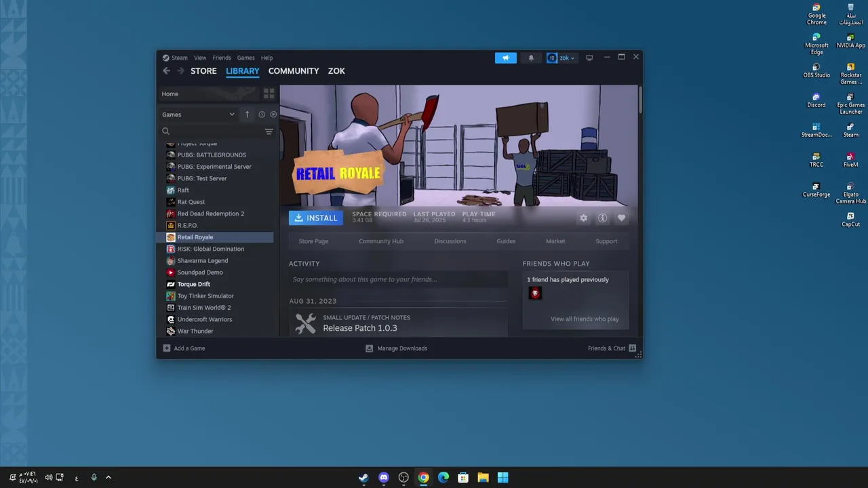Open Retail Royale Store Page link

(313, 241)
